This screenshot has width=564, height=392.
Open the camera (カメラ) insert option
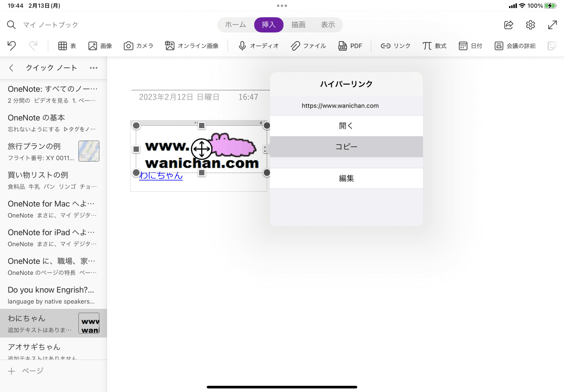tap(139, 46)
